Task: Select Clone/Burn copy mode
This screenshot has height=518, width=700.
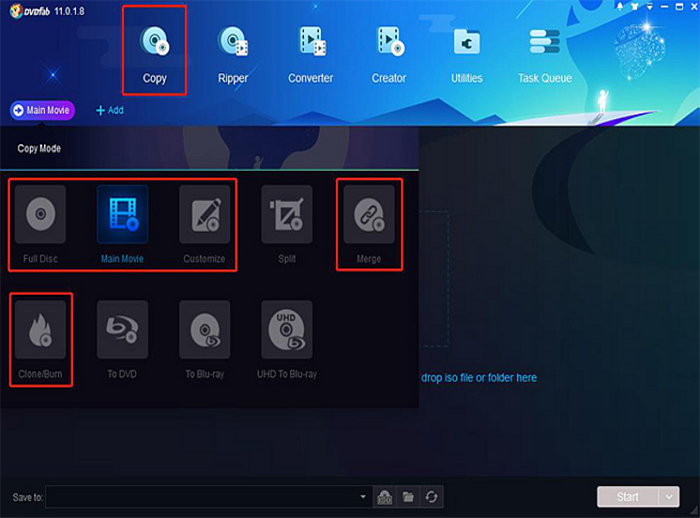Action: (x=40, y=339)
